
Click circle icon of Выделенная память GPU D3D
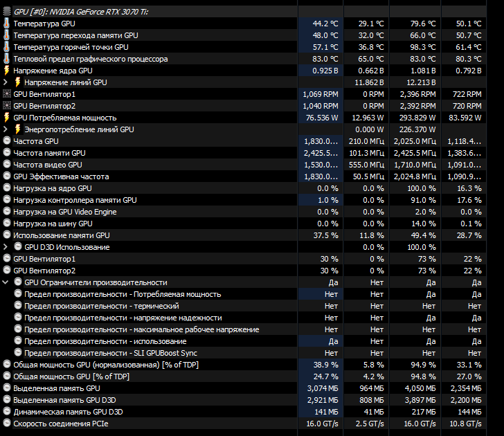click(7, 400)
